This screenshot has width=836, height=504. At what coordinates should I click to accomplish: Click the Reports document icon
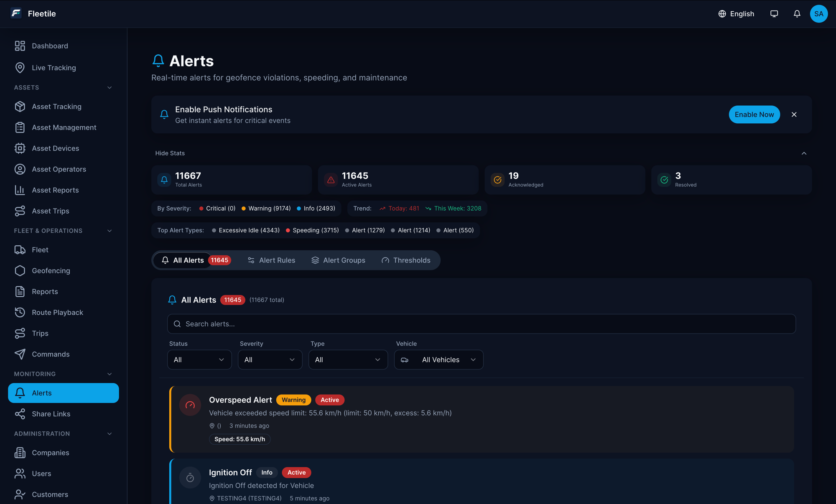[x=20, y=292]
